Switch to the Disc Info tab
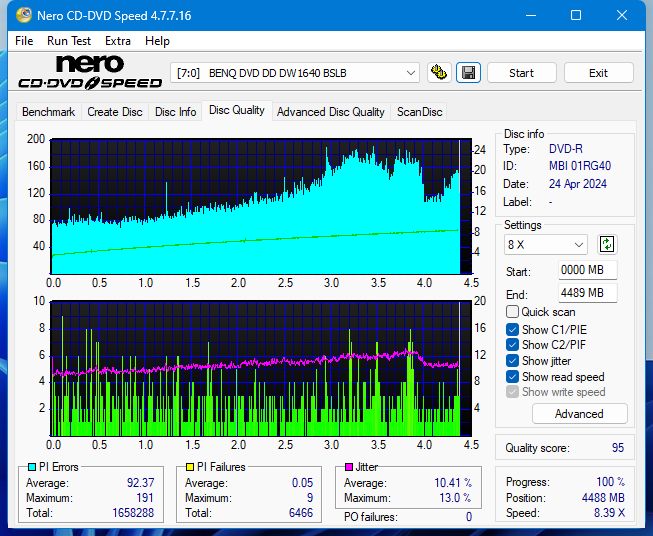Image resolution: width=653 pixels, height=536 pixels. [x=175, y=112]
